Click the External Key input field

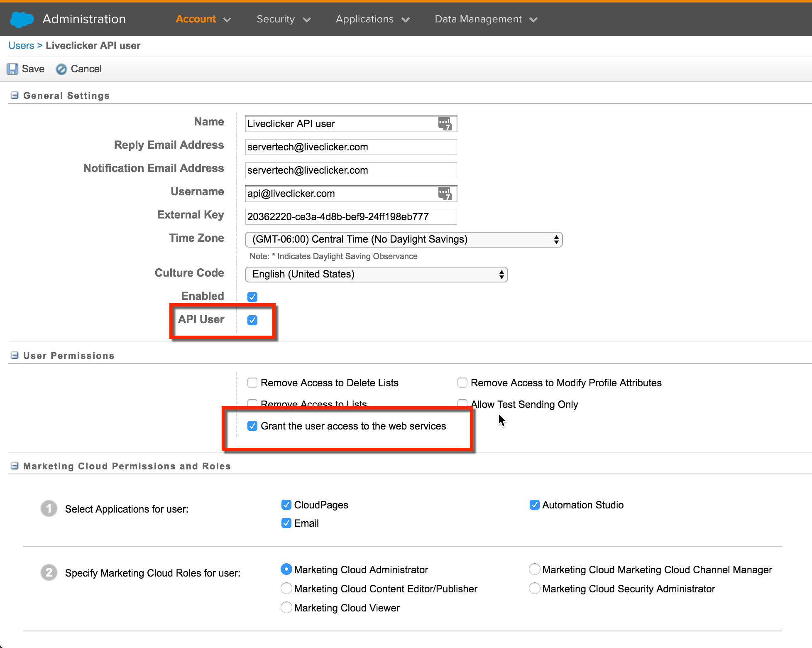(350, 217)
